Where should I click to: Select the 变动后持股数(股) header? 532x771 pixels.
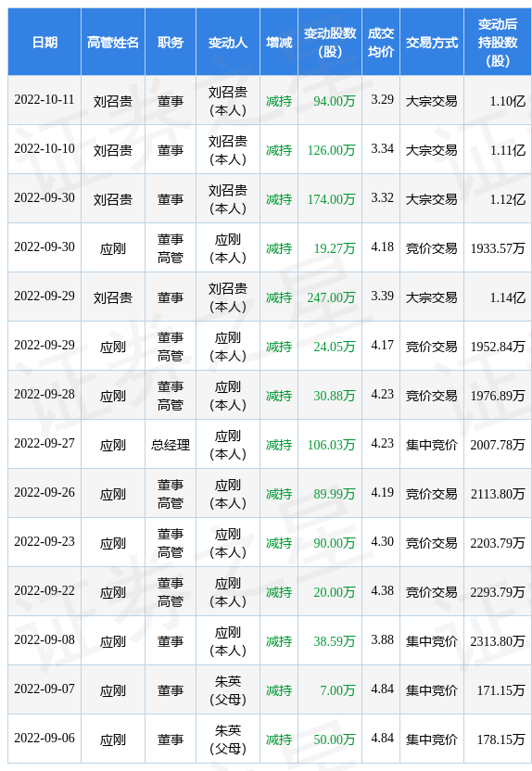[498, 43]
